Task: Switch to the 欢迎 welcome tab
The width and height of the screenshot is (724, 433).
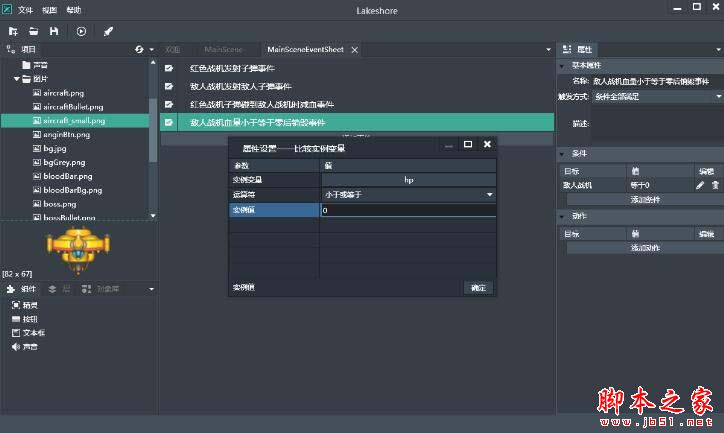Action: (172, 49)
